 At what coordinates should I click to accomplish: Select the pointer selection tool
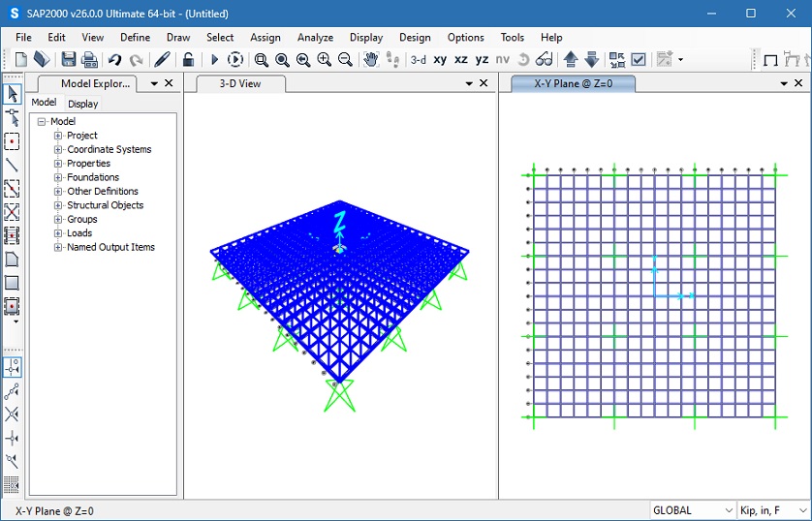pyautogui.click(x=12, y=94)
